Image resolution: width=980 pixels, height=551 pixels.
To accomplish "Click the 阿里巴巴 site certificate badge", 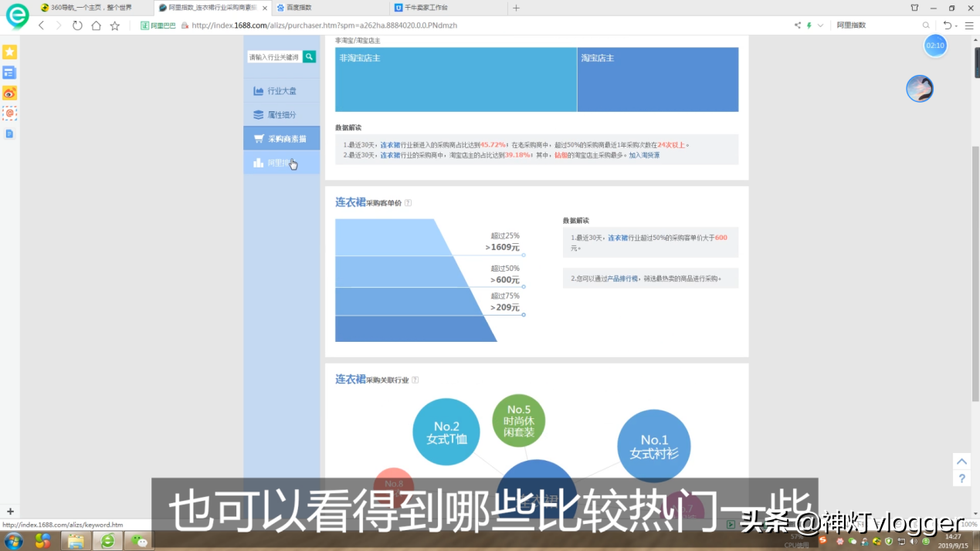I will click(x=158, y=25).
